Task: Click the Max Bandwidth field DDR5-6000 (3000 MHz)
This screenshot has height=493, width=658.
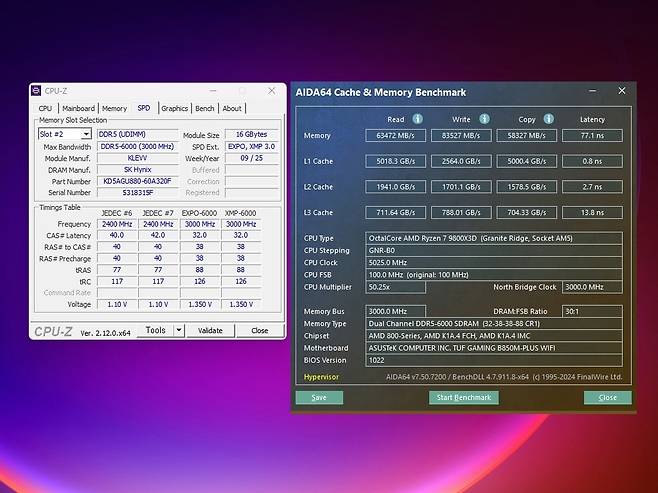Action: point(137,146)
